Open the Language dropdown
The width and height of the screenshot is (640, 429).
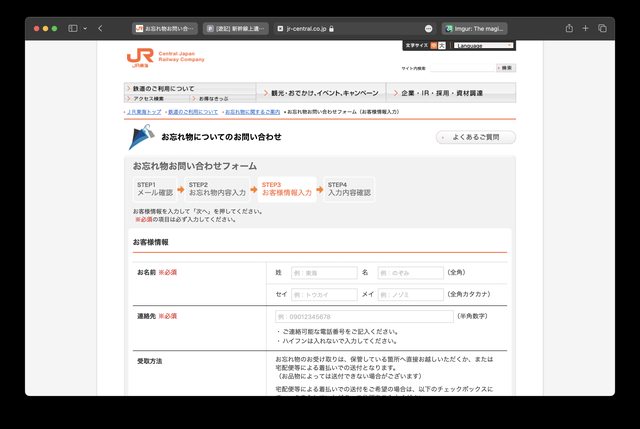point(483,45)
